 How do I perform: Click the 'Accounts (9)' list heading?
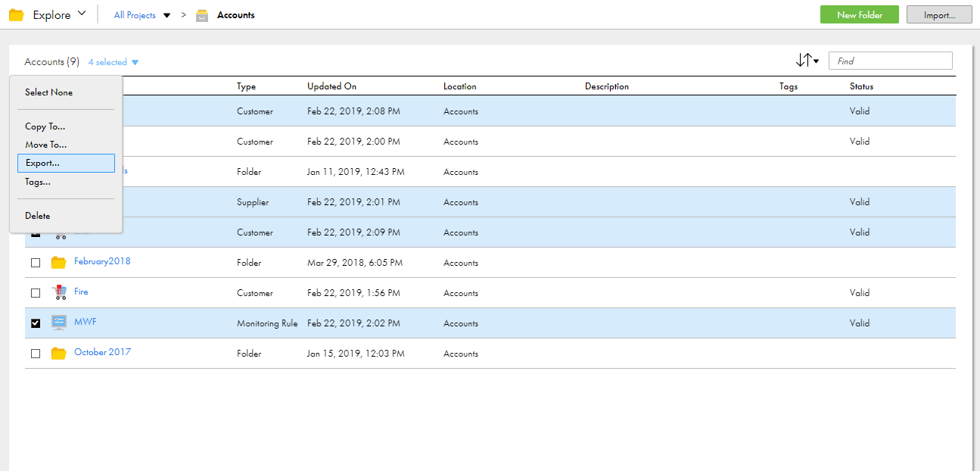(x=51, y=62)
